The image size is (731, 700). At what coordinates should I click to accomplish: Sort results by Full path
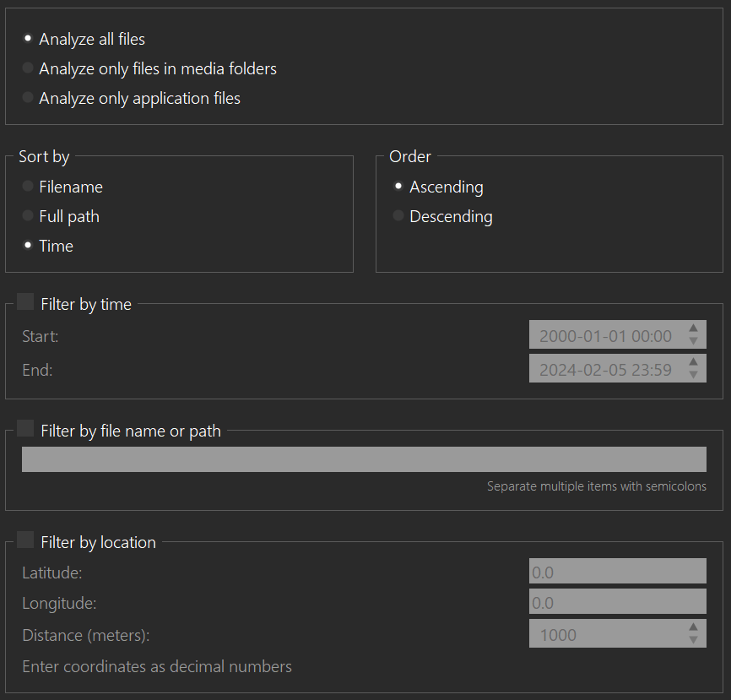[28, 216]
